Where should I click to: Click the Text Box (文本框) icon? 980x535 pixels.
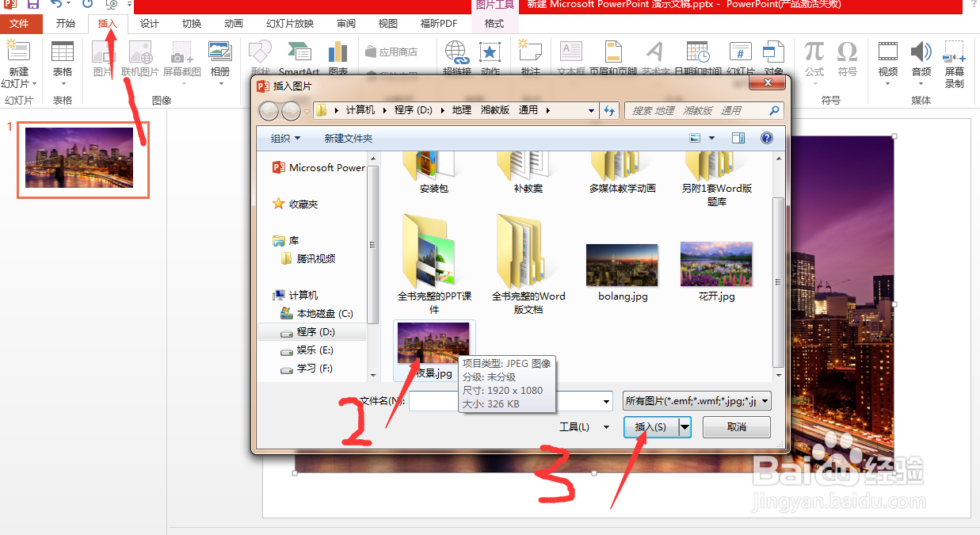571,52
